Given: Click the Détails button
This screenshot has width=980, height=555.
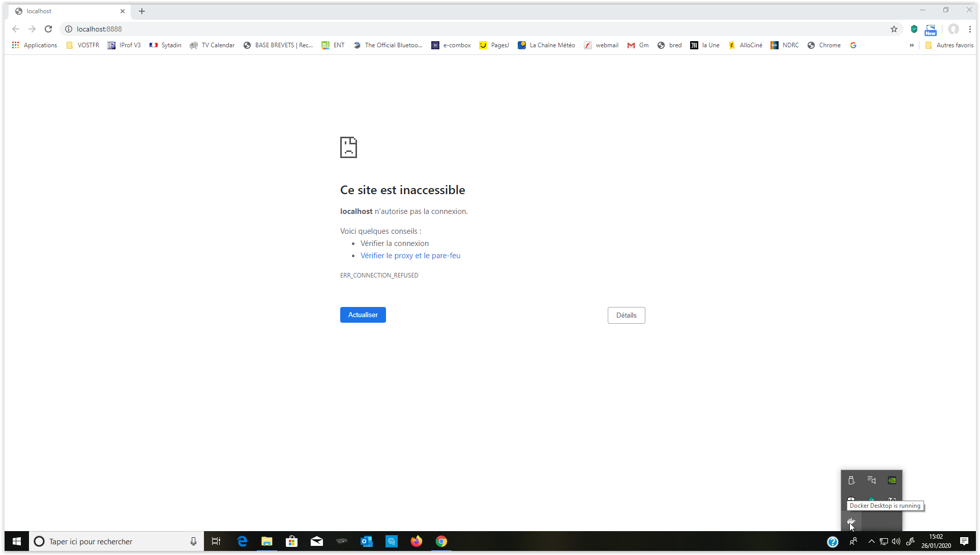Looking at the screenshot, I should (626, 316).
